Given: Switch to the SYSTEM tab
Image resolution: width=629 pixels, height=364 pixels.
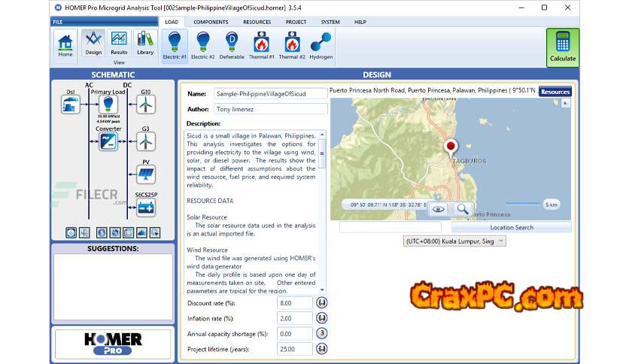Looking at the screenshot, I should click(330, 22).
